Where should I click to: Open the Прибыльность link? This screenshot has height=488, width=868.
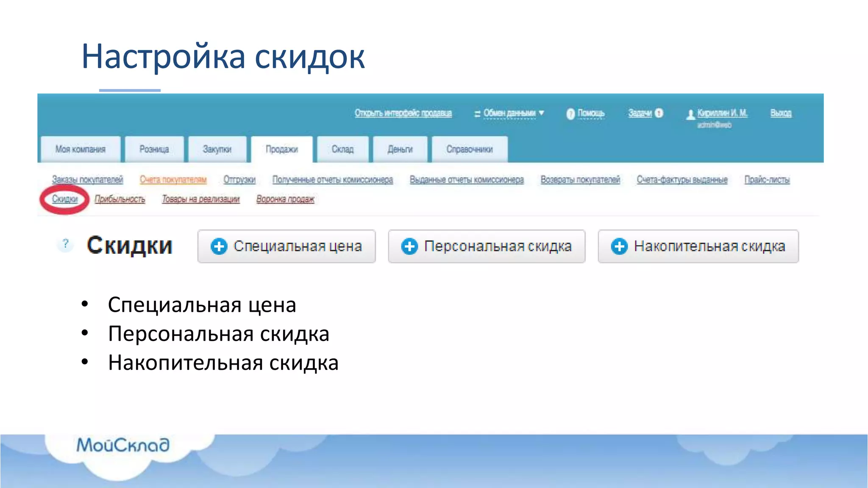(120, 199)
